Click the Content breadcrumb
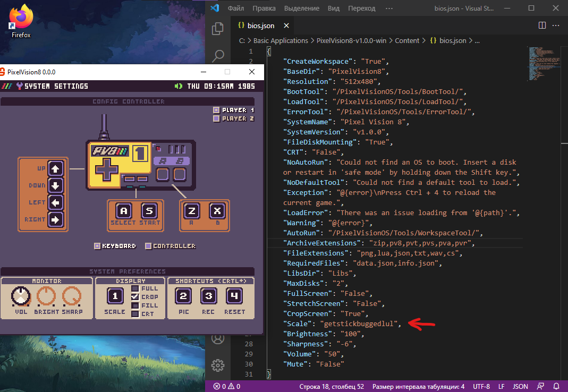The image size is (568, 392). pos(407,40)
